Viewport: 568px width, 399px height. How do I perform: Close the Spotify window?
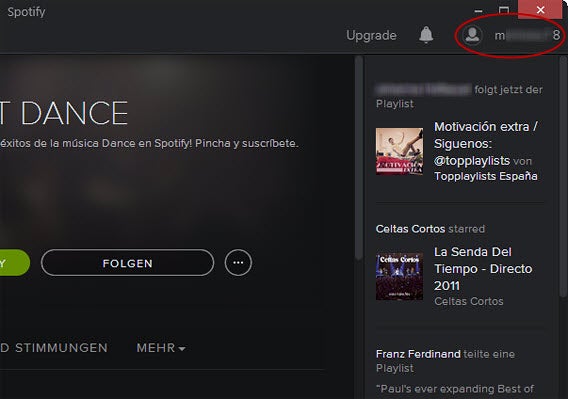540,9
